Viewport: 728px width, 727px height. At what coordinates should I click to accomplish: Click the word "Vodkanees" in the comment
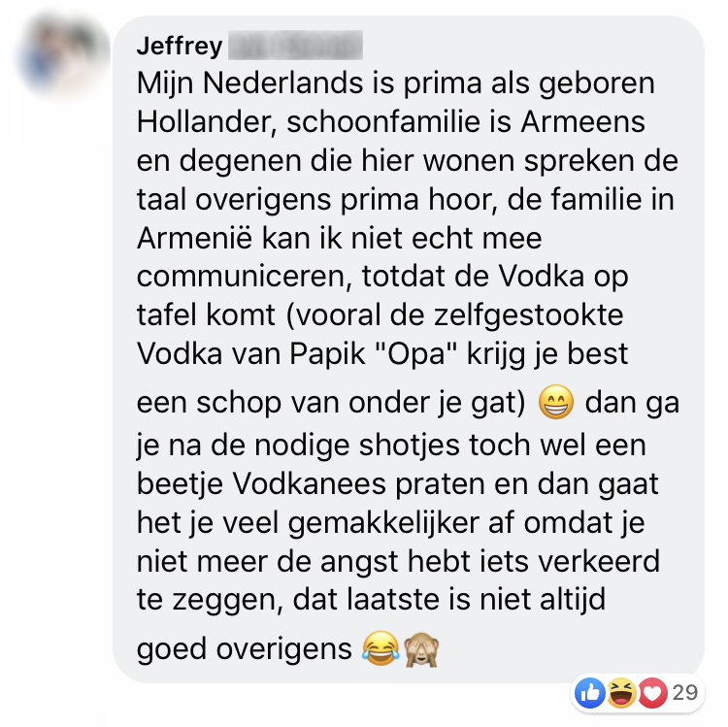[x=310, y=483]
